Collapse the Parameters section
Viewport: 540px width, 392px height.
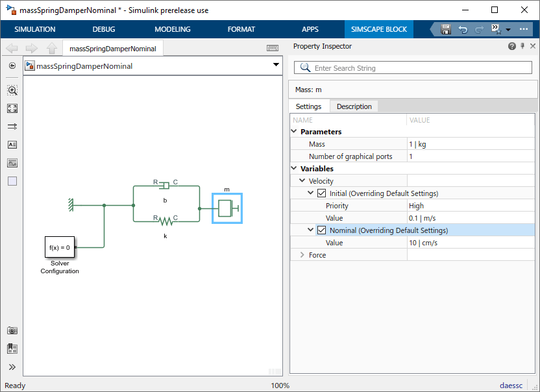point(294,131)
